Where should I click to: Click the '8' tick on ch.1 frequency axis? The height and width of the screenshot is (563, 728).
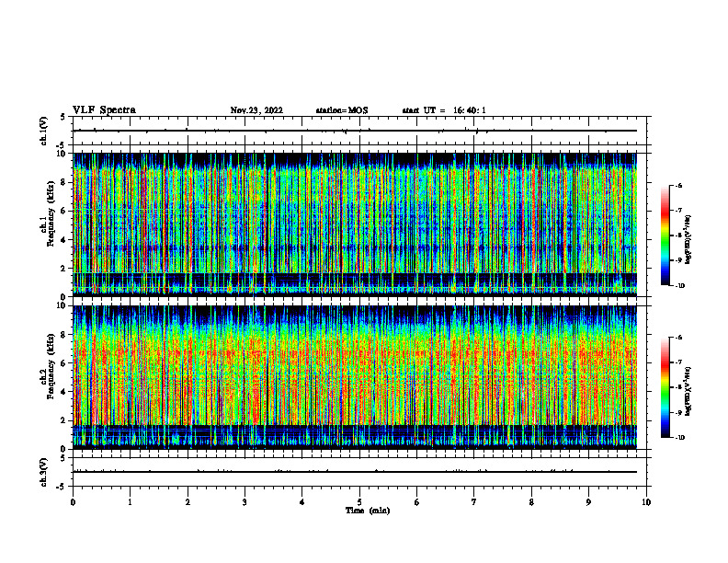64,182
